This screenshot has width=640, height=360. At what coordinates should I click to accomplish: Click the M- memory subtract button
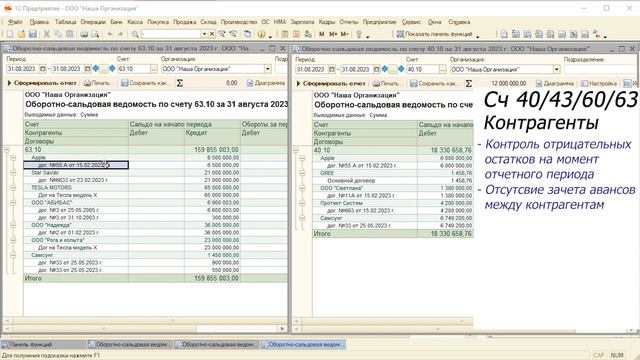[344, 34]
